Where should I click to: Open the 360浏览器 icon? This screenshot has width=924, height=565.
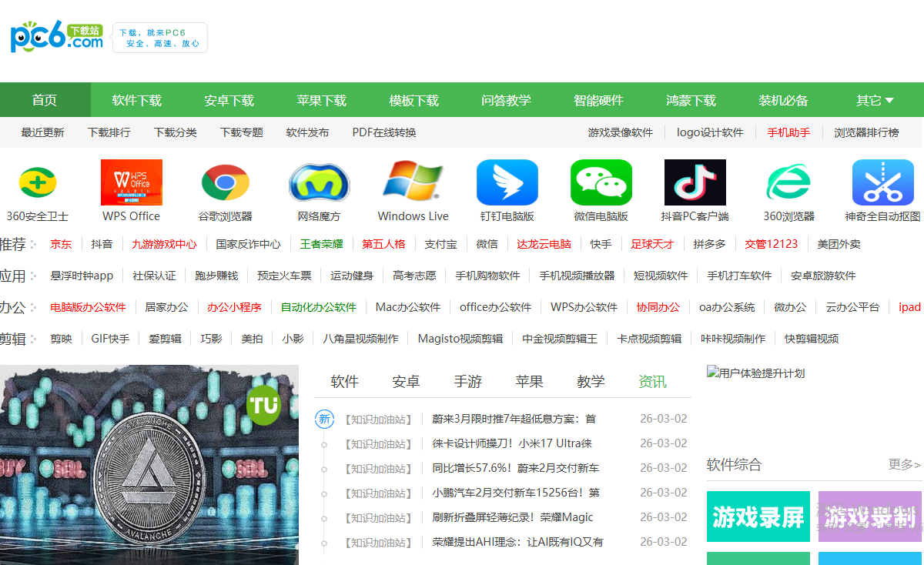789,182
